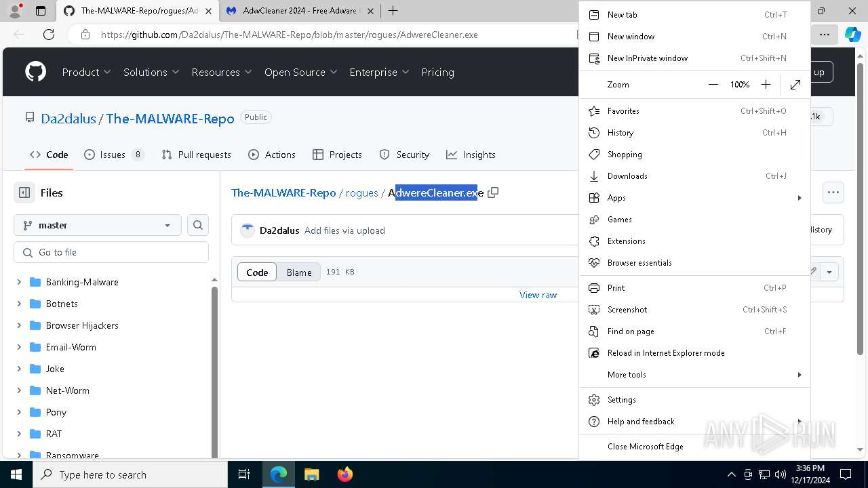The image size is (868, 488).
Task: Open The-MALWARE-Repo repository title link
Action: 170,119
